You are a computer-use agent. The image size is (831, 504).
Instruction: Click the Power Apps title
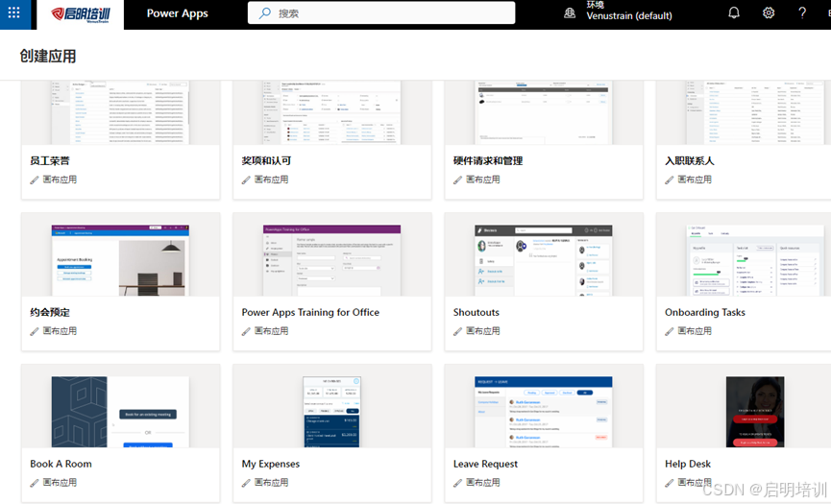tap(177, 13)
